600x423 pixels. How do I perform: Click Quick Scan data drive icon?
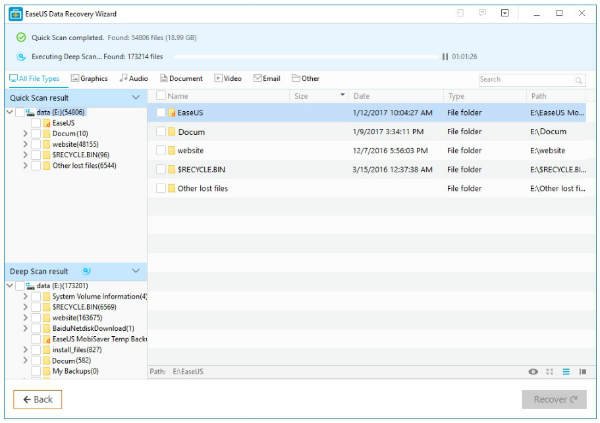point(30,112)
